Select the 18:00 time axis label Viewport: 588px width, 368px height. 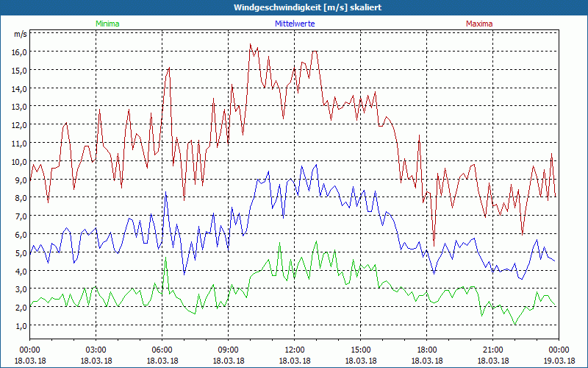[x=427, y=350]
